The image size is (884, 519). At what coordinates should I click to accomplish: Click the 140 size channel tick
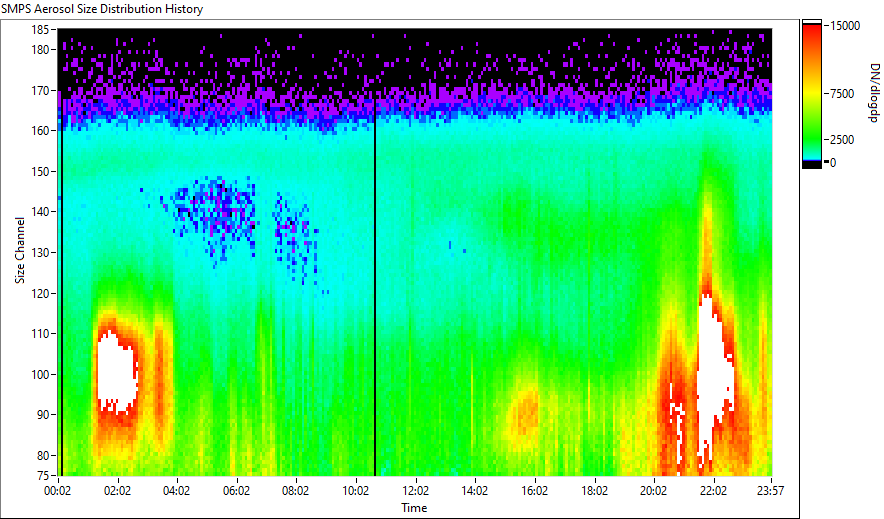click(x=40, y=212)
